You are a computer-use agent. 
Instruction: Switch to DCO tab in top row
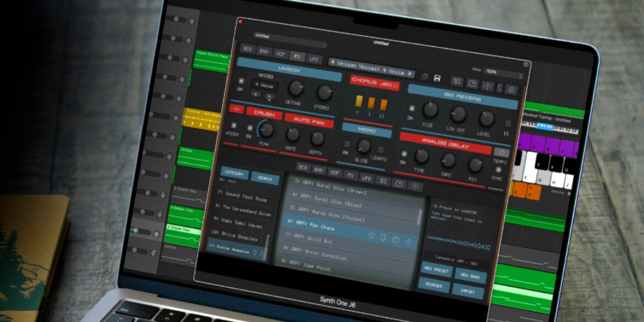click(x=247, y=49)
